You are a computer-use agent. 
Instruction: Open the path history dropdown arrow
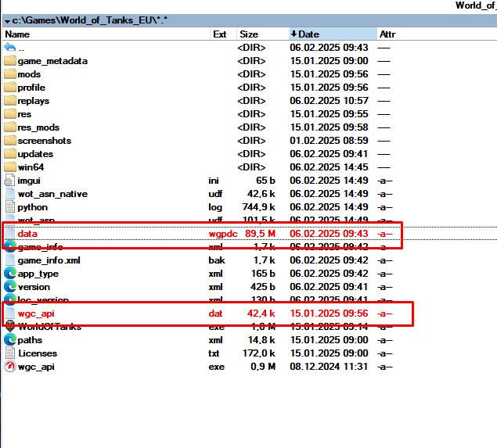point(7,20)
